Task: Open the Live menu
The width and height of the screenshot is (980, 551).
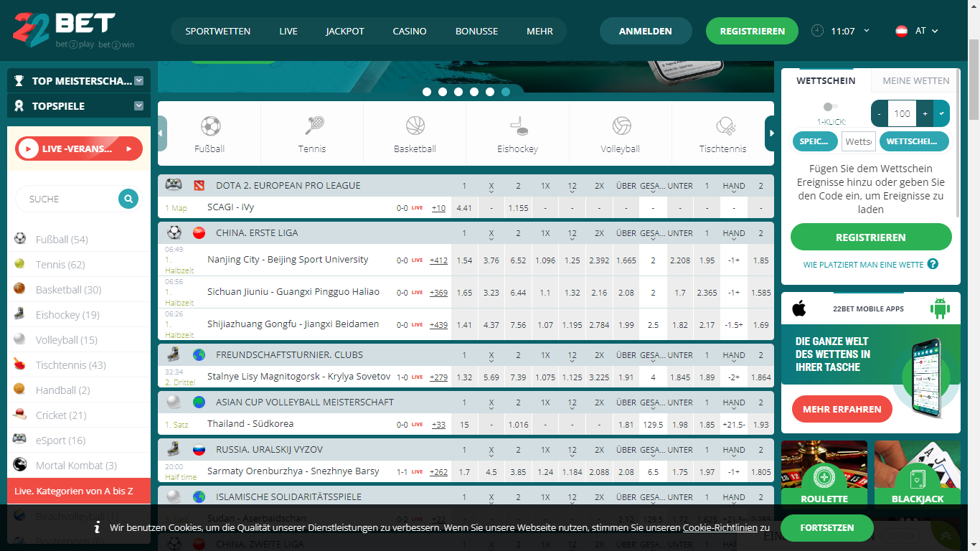Action: pos(288,31)
